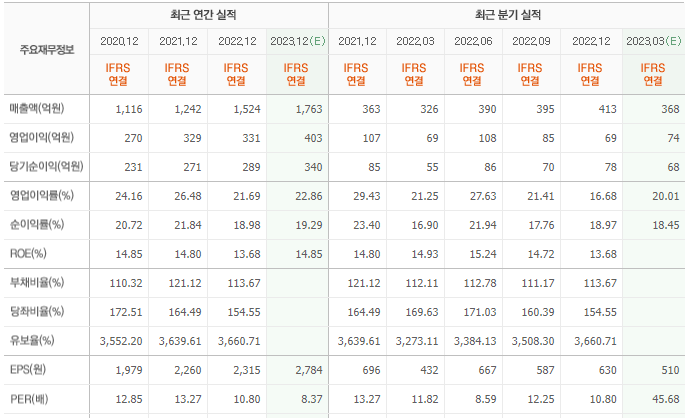The height and width of the screenshot is (418, 688).
Task: Click quarterly revenue value 413
Action: tap(608, 109)
